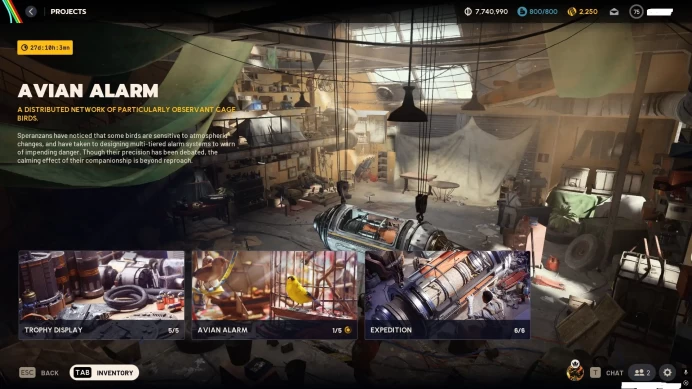Viewport: 692px width, 389px height.
Task: Click the BACK button label
Action: (49, 373)
